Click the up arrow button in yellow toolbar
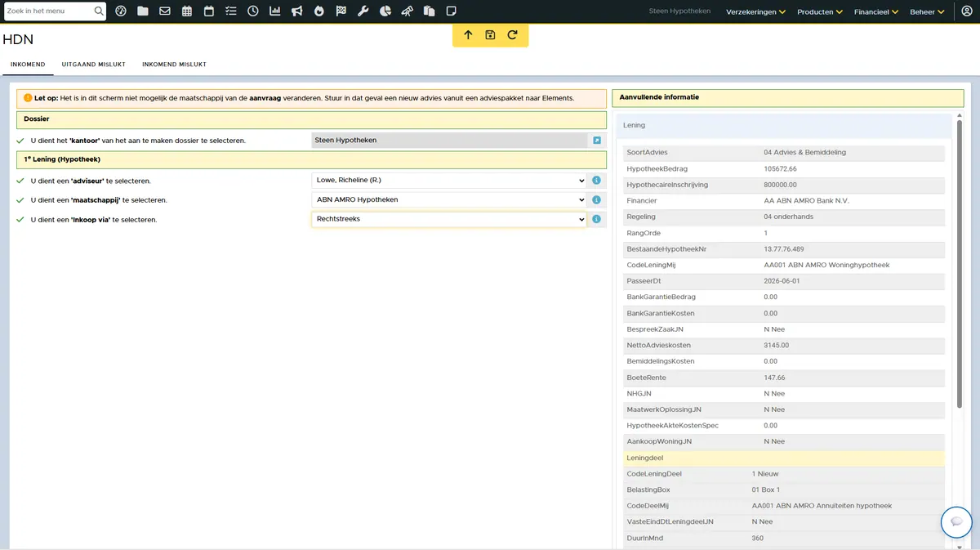 [x=468, y=35]
